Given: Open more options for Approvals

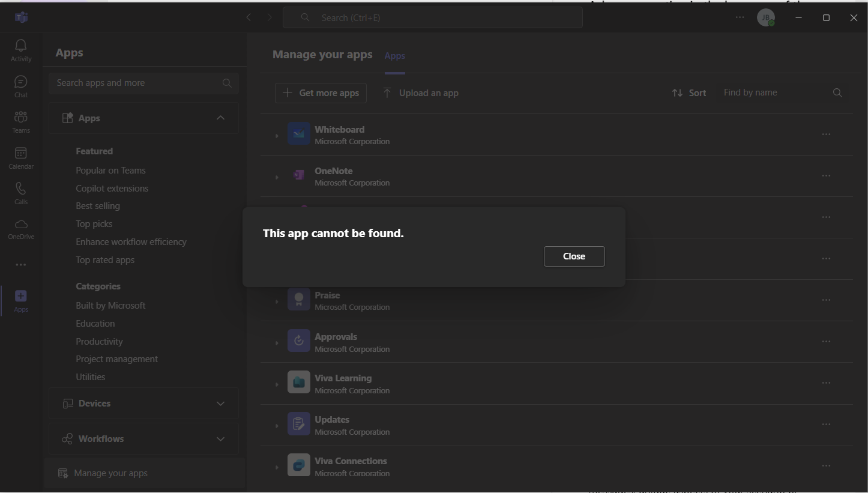Looking at the screenshot, I should pyautogui.click(x=826, y=342).
